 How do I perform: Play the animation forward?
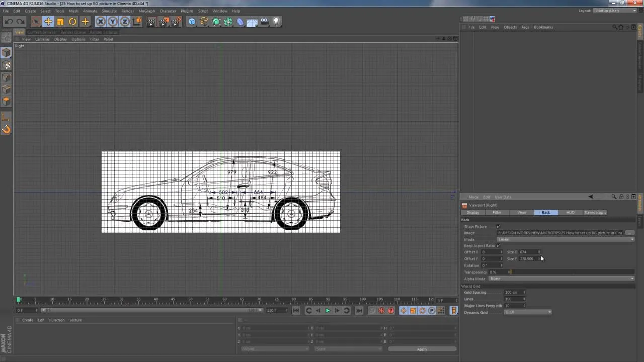(328, 311)
